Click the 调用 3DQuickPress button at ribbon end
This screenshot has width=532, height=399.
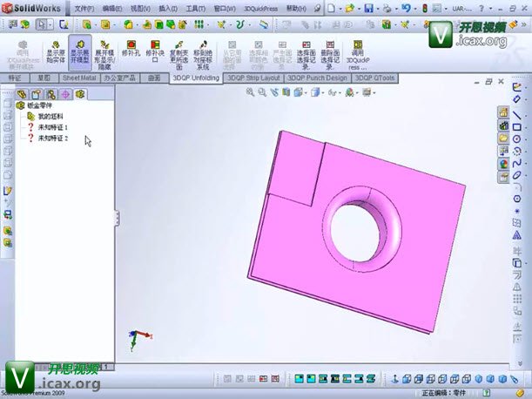click(x=358, y=55)
